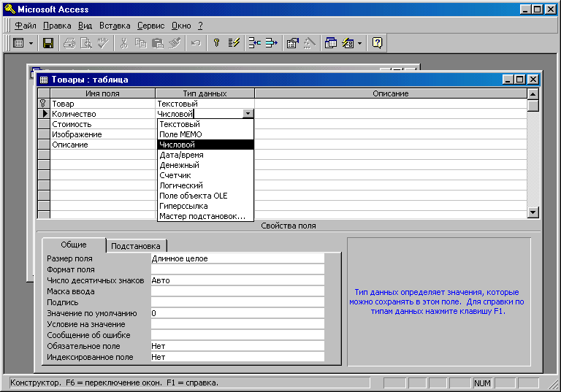Click the Число десятичных знаков value Авто
This screenshot has width=561, height=392.
click(237, 280)
